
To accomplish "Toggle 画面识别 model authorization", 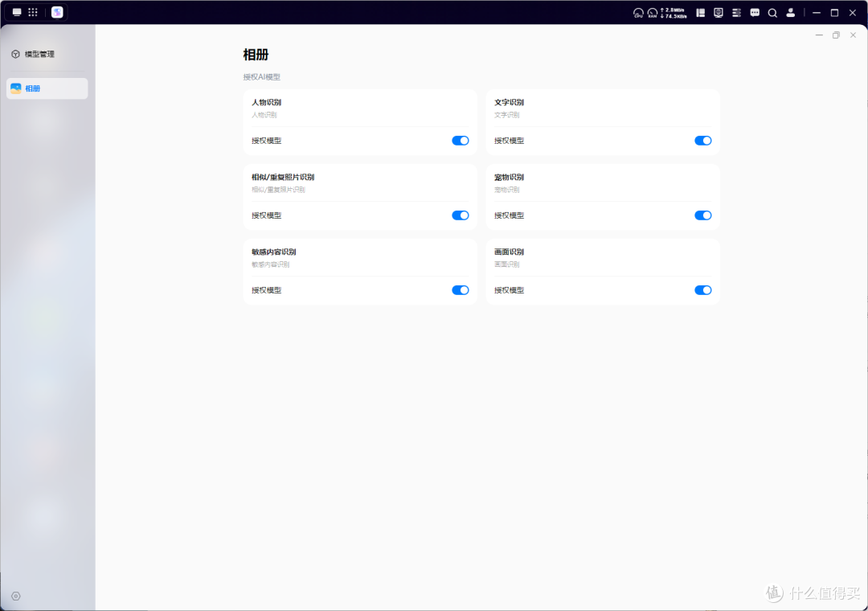I will coord(703,290).
